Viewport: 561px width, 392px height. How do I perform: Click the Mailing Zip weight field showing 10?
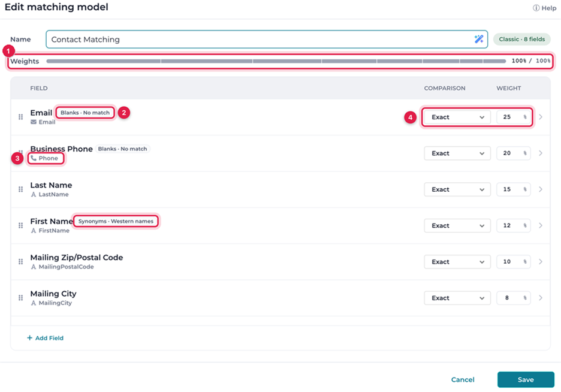click(514, 261)
